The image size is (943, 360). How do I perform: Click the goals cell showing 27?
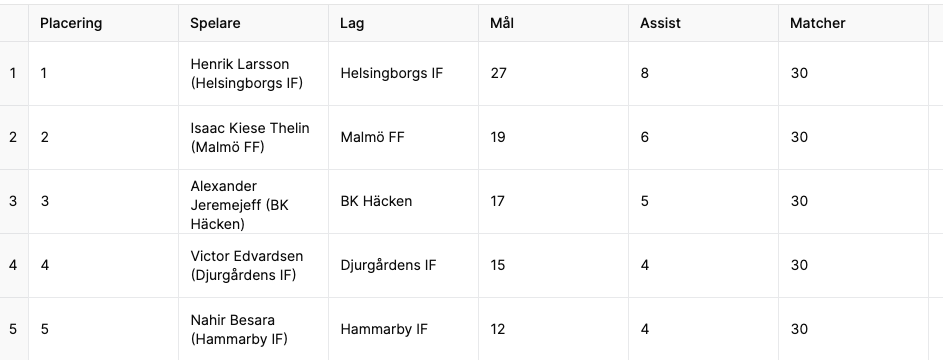(553, 73)
